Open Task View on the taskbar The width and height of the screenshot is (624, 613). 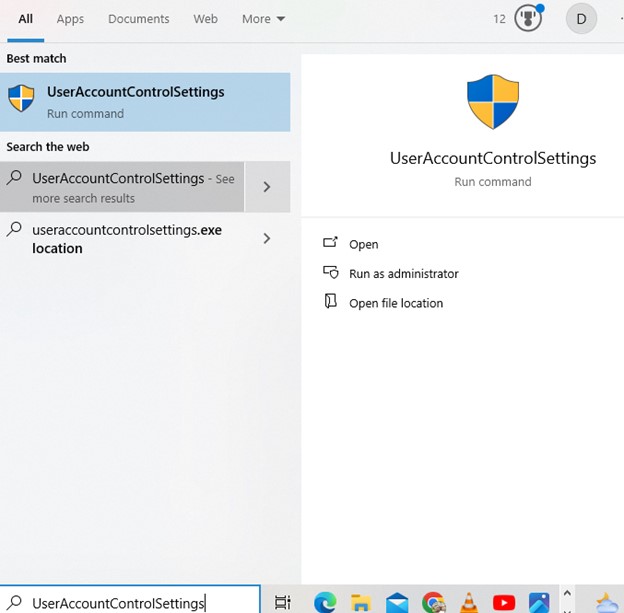pos(283,602)
